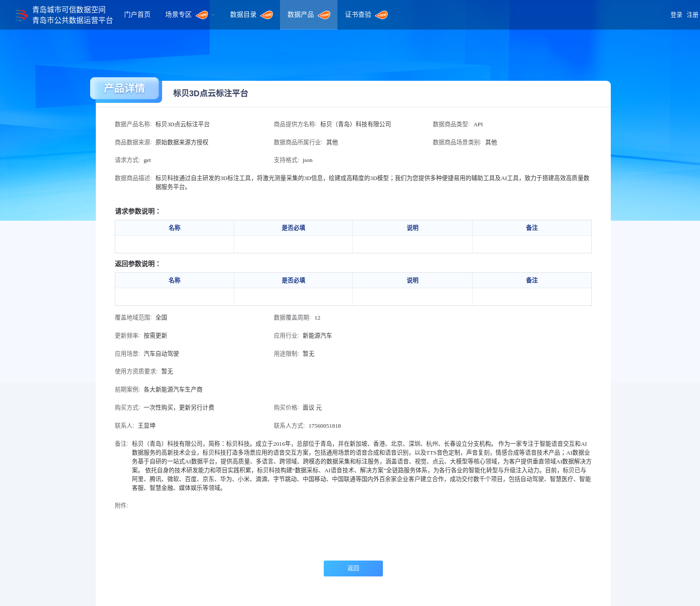Select provider name 标贝（青岛）科技有限公司

pos(356,124)
